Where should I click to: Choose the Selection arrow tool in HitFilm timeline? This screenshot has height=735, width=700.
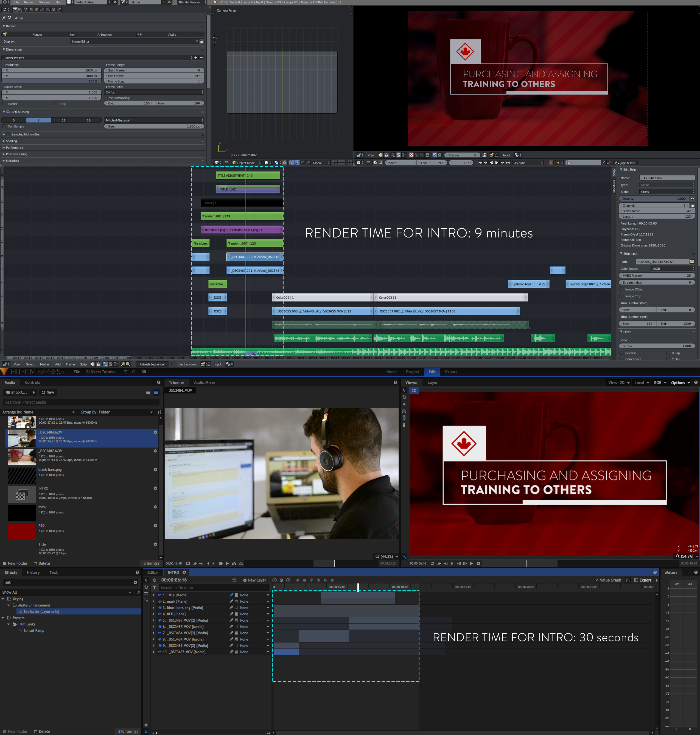146,580
